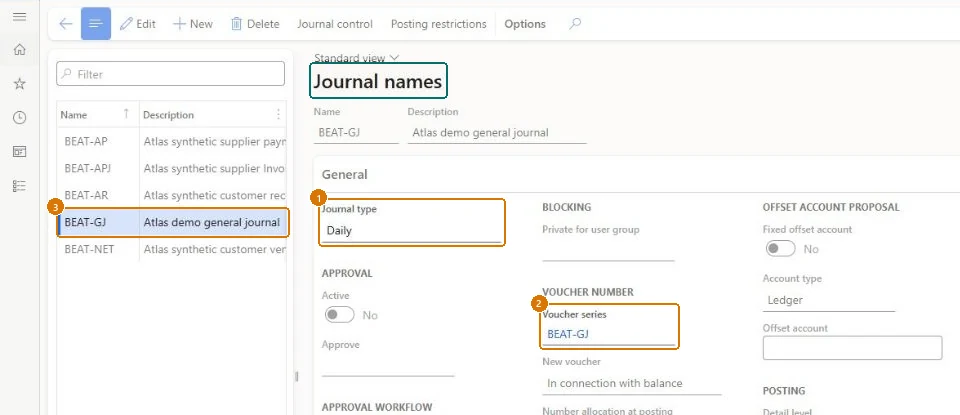Open Modules list icon in sidebar
This screenshot has width=960, height=415.
[x=20, y=186]
